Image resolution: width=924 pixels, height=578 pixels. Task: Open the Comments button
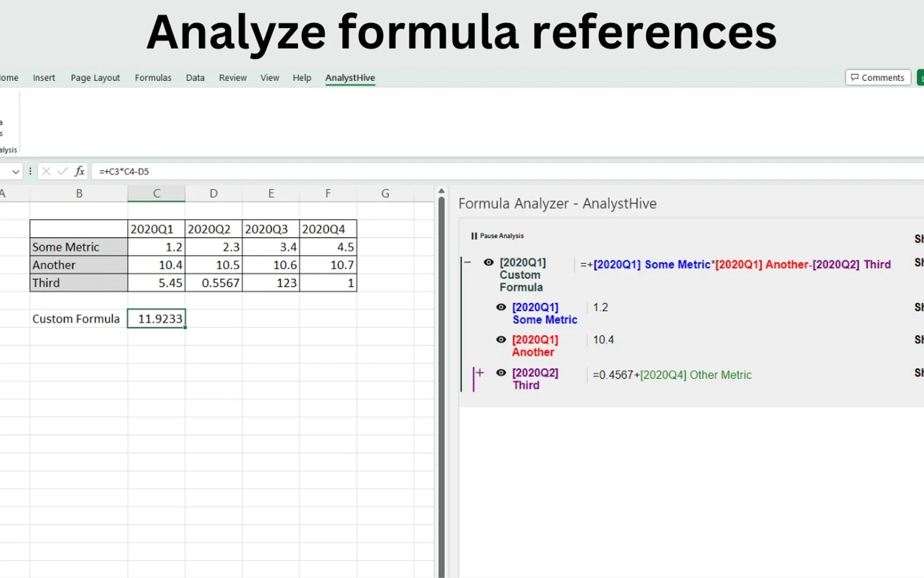878,77
